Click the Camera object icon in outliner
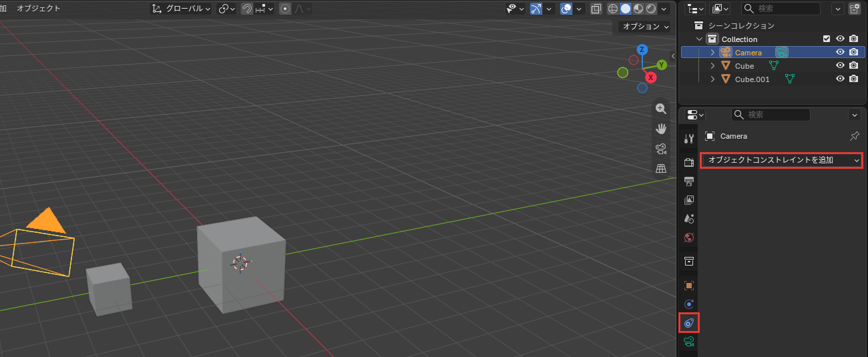 (x=726, y=52)
